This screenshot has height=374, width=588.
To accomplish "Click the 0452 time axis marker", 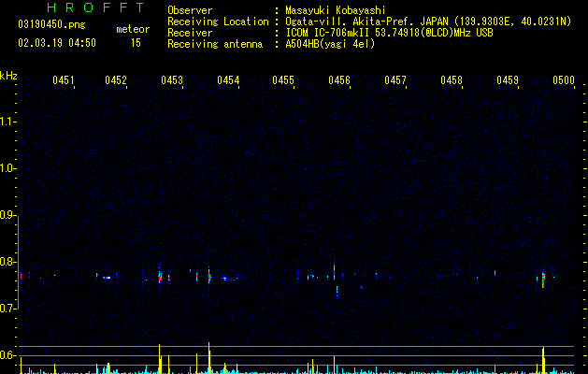I will (116, 79).
